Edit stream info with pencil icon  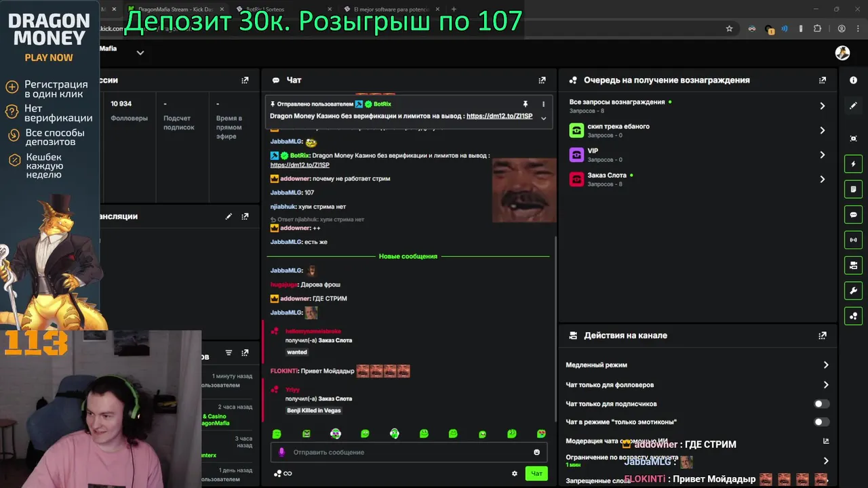pyautogui.click(x=229, y=216)
